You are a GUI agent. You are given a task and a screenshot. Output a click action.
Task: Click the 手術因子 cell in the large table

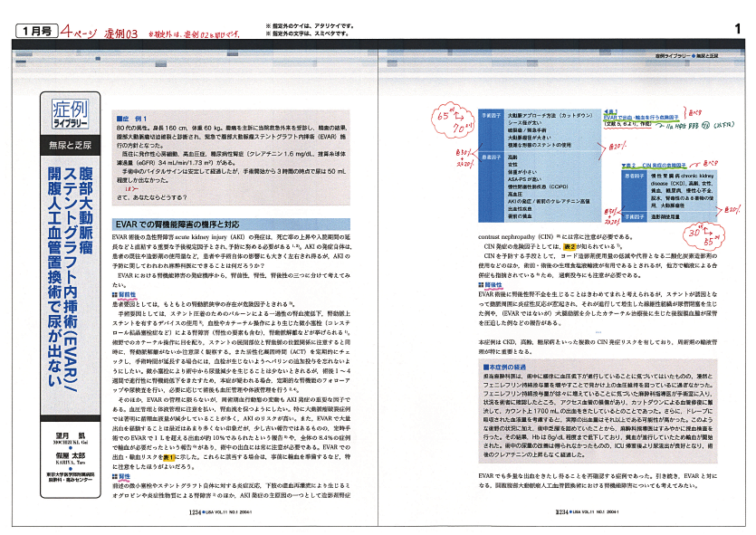point(489,117)
